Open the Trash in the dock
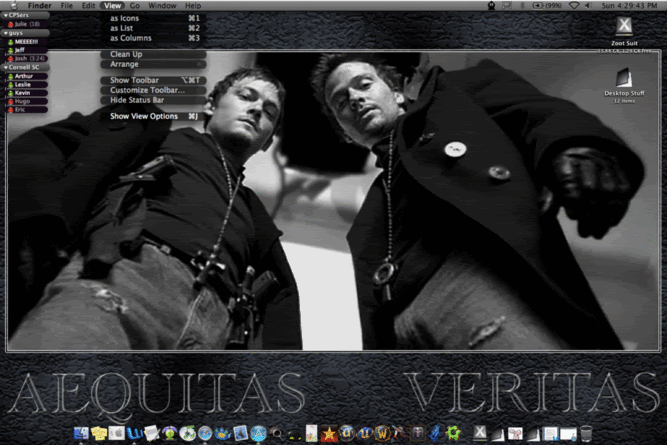667x445 pixels. click(x=585, y=433)
